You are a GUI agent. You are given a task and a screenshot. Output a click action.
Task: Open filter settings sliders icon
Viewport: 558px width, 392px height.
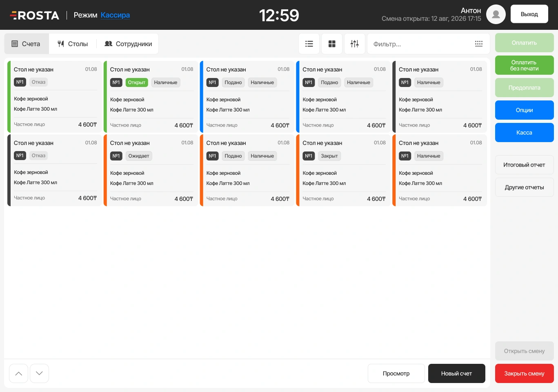pyautogui.click(x=355, y=44)
